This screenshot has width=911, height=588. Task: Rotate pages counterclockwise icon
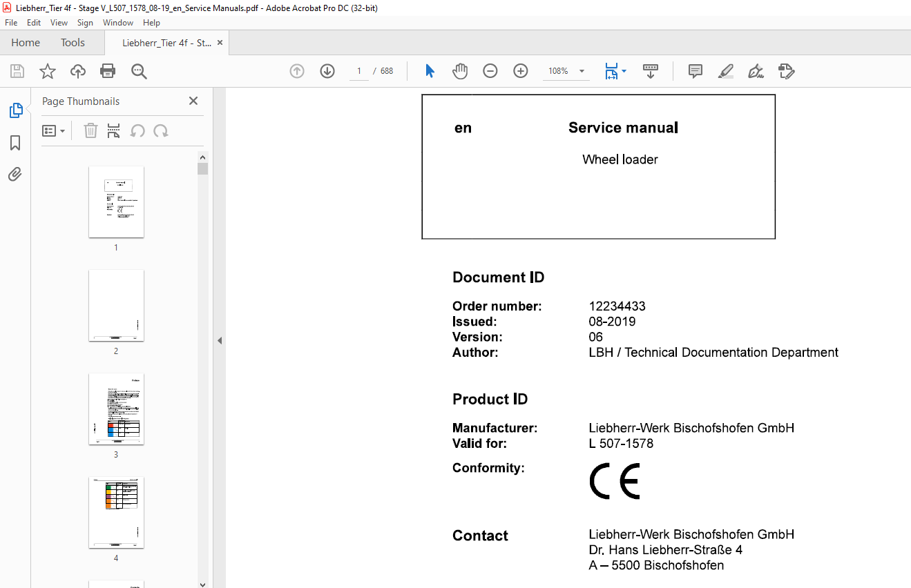coord(137,130)
